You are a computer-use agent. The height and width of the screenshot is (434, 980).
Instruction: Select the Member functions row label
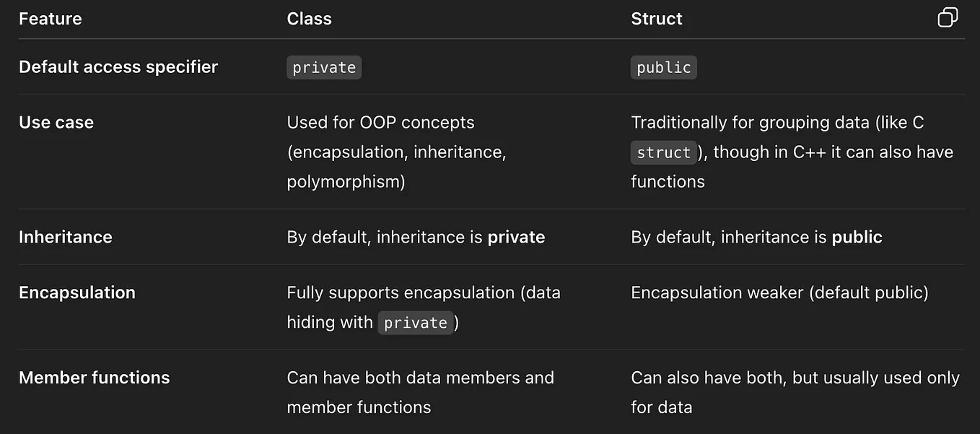(95, 378)
